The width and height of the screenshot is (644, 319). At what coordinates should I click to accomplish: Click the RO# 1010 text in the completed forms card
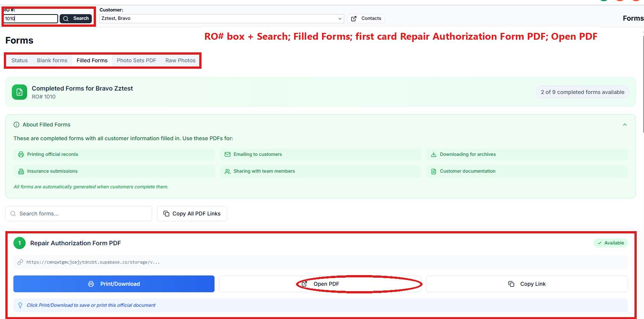44,97
